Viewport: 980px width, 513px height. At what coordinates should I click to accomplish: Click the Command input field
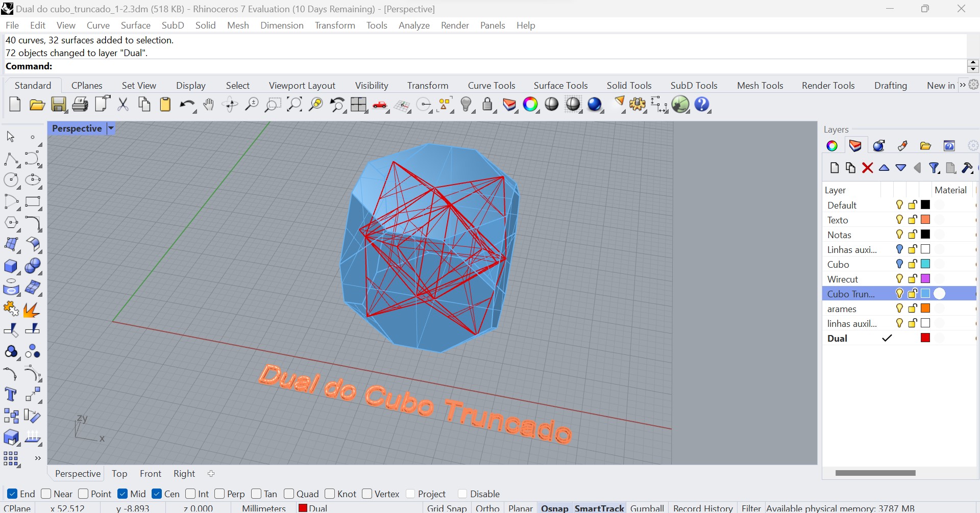(485, 66)
